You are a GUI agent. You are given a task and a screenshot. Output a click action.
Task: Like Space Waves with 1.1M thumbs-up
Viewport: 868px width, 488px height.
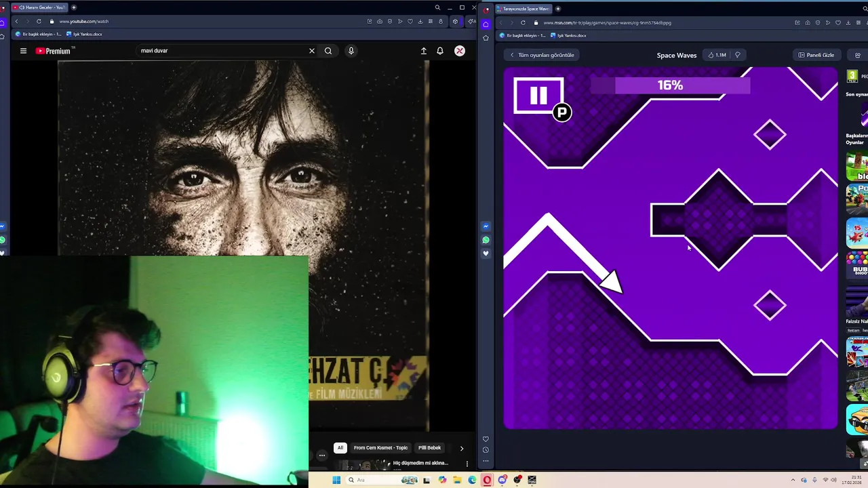pos(717,55)
